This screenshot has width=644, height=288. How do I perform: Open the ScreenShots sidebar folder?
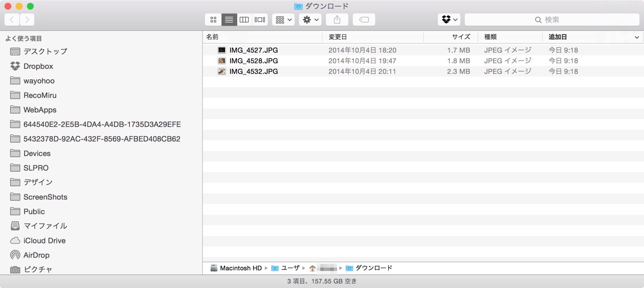coord(45,197)
